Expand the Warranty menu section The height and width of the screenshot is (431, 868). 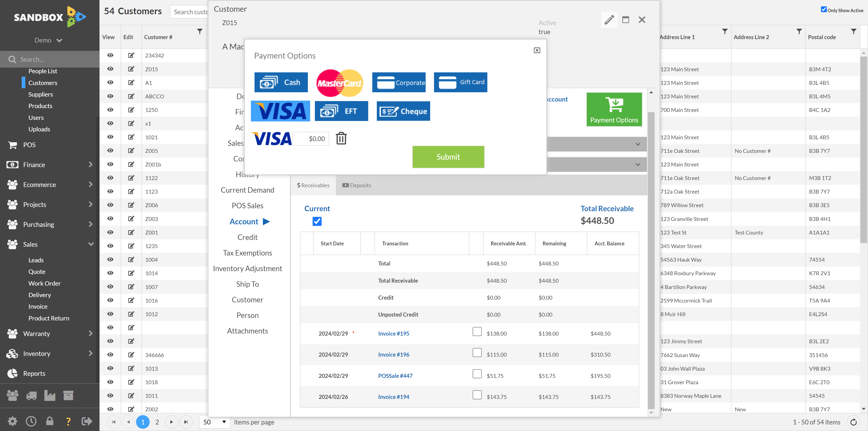50,334
